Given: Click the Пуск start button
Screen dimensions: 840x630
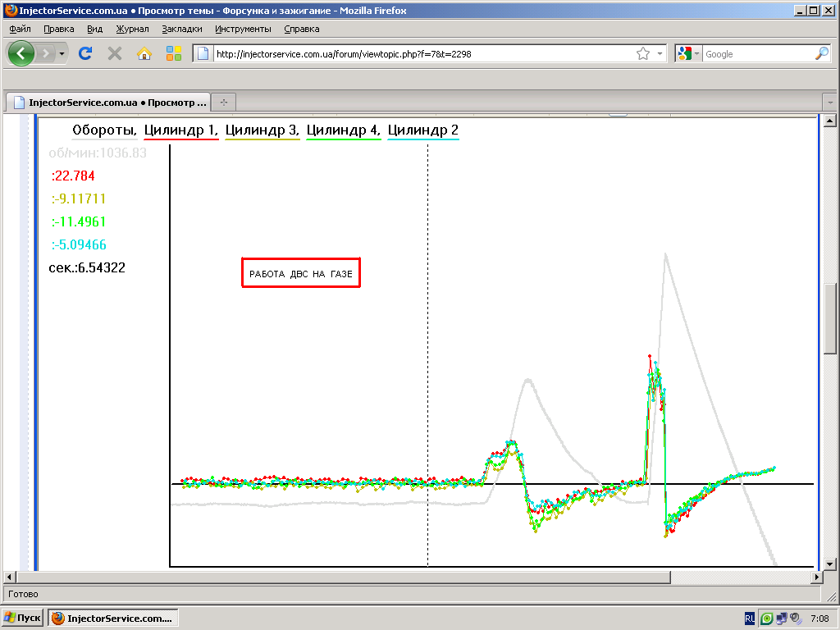Looking at the screenshot, I should [x=22, y=618].
